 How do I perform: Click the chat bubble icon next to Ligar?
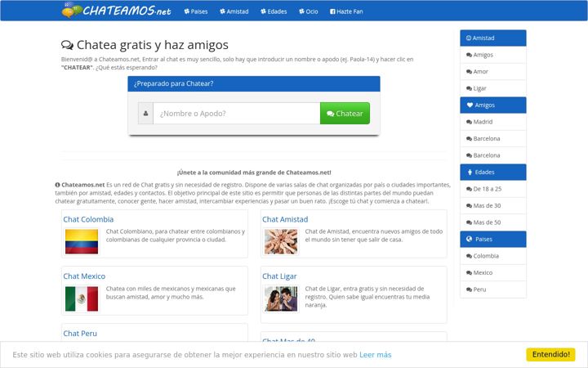click(469, 88)
